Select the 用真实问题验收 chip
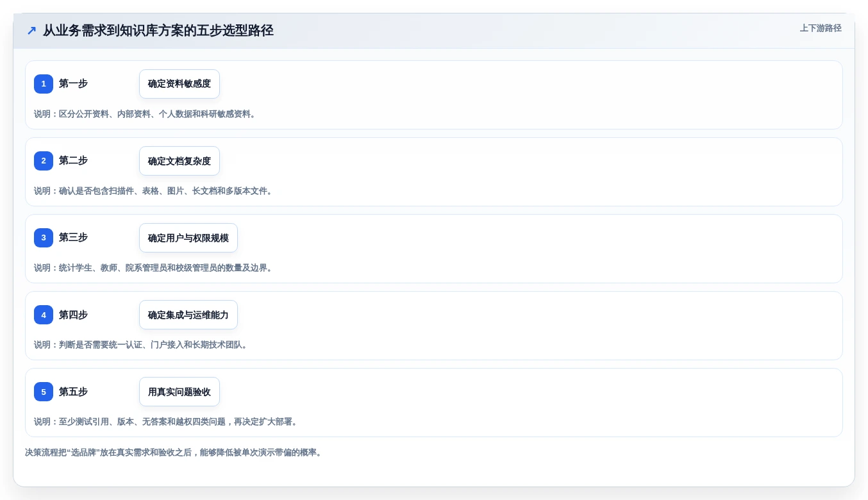 pyautogui.click(x=179, y=392)
